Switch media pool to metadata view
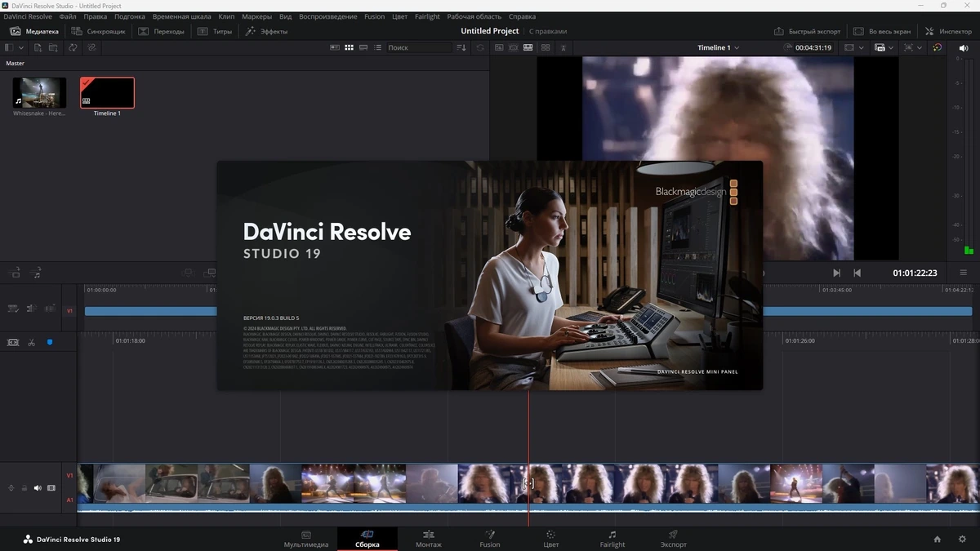Viewport: 980px width, 551px height. click(x=335, y=47)
